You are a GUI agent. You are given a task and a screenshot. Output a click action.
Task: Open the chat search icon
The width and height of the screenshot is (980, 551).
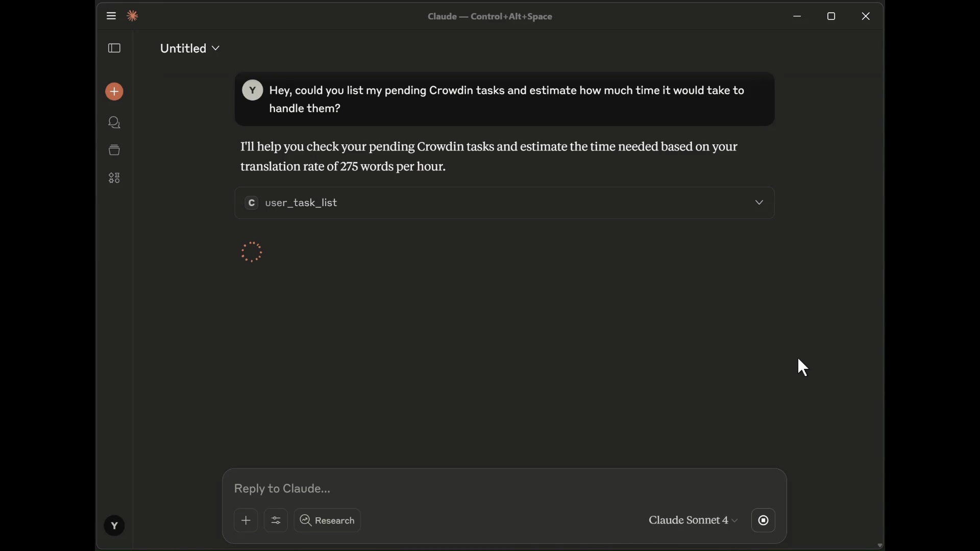pos(114,123)
